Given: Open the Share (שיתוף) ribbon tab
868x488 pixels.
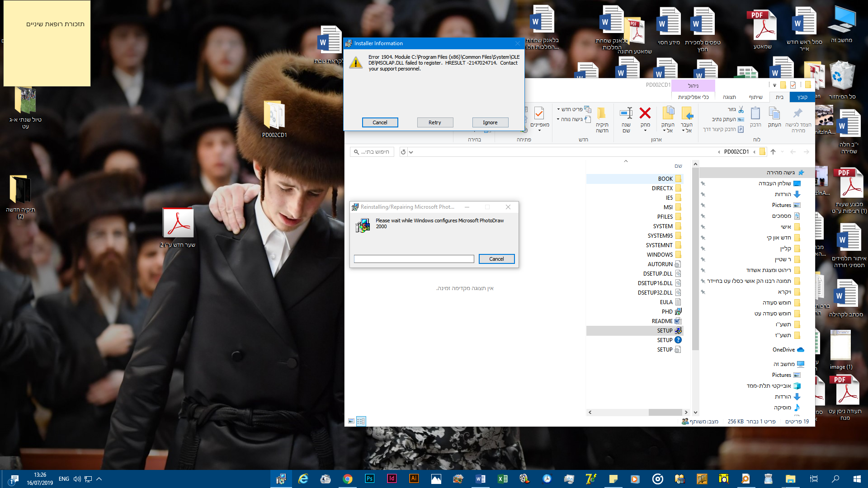Looking at the screenshot, I should 755,97.
